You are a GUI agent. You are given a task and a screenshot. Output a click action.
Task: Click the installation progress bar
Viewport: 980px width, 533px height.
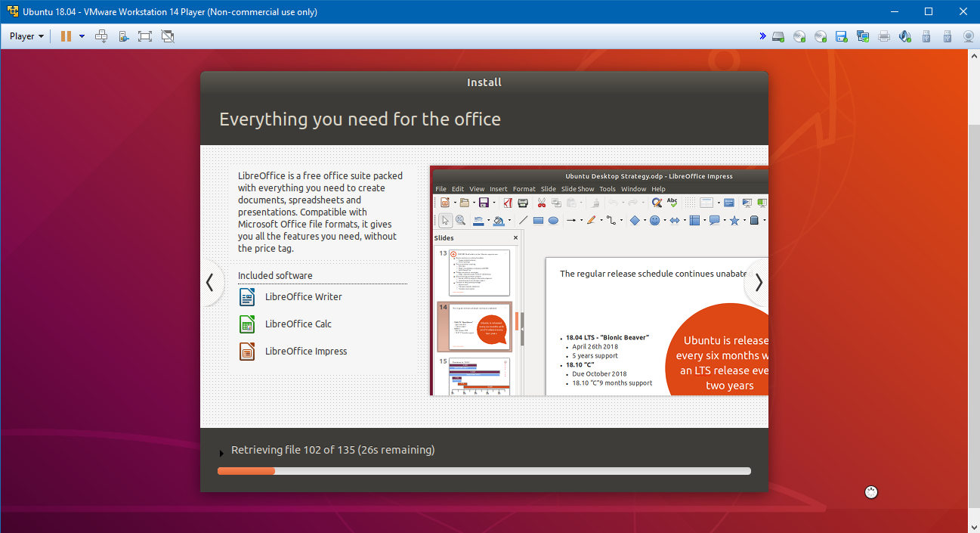[484, 471]
